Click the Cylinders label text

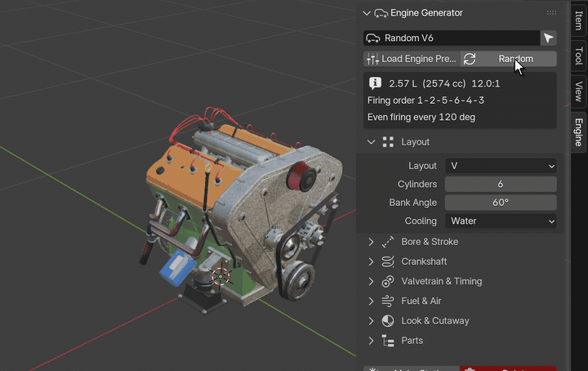click(417, 184)
